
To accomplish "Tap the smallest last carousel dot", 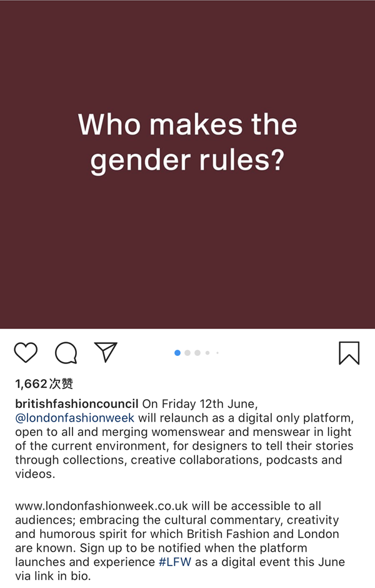I will [217, 353].
